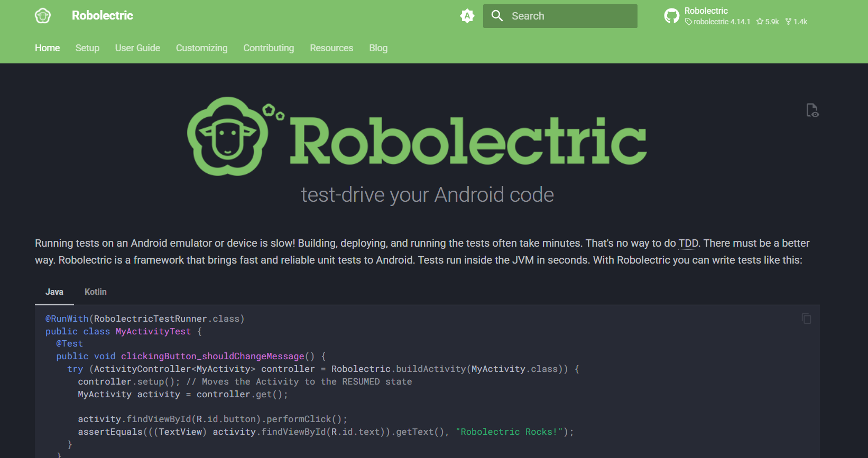
Task: Click the "test-drive your Android code" tagline
Action: pos(427,195)
